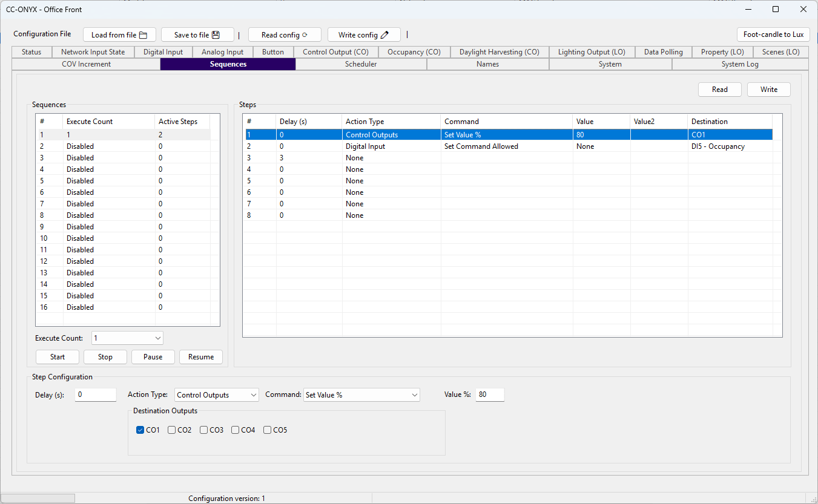Select the Sequences tab
818x504 pixels.
click(x=228, y=64)
